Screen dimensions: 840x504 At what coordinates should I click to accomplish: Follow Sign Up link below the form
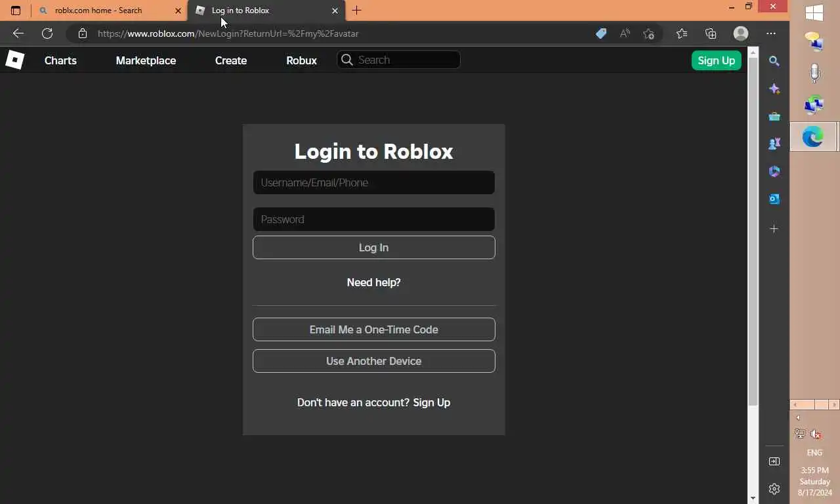[432, 402]
